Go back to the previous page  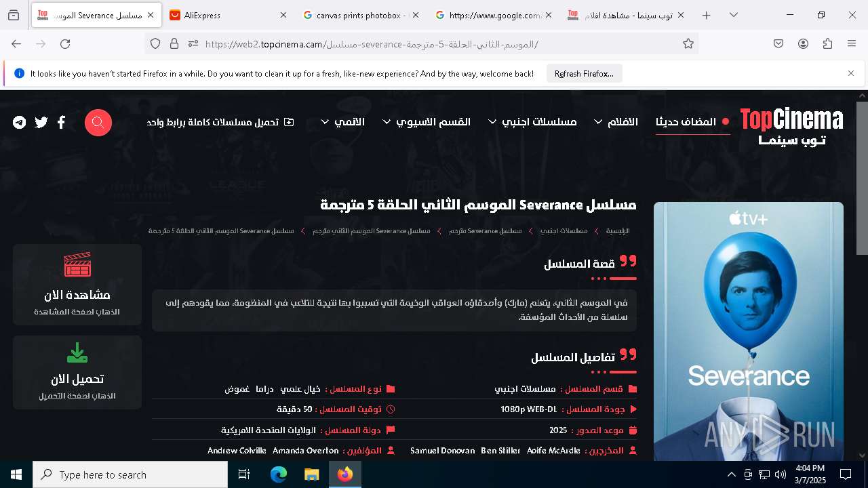pos(16,44)
